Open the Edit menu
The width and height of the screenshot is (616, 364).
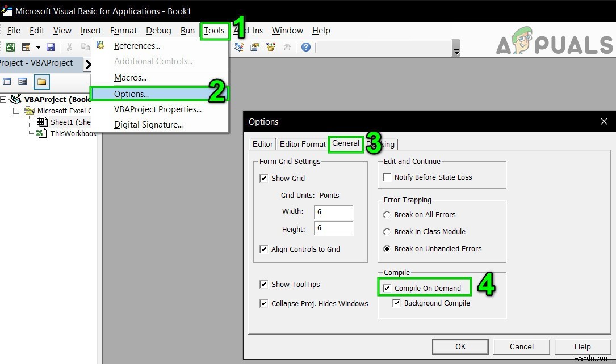(x=37, y=31)
